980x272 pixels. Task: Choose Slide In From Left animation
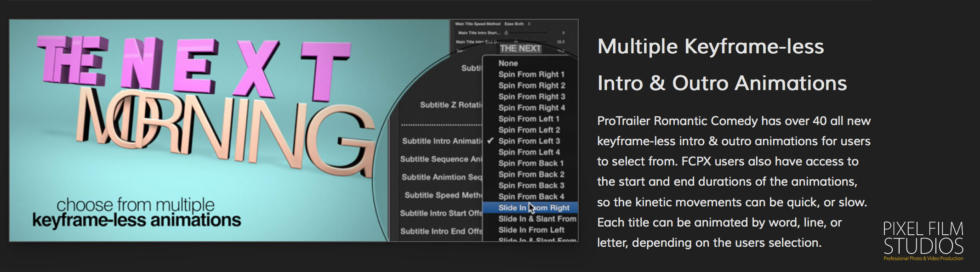tap(531, 230)
